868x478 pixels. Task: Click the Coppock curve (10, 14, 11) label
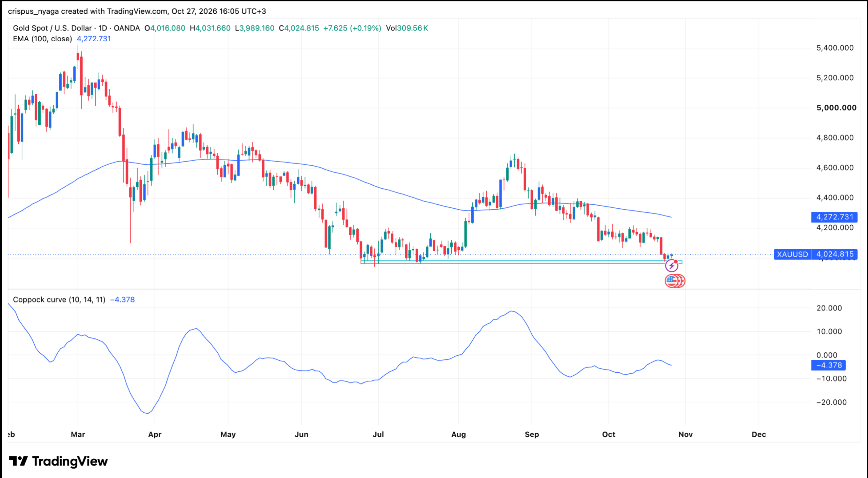pyautogui.click(x=59, y=299)
